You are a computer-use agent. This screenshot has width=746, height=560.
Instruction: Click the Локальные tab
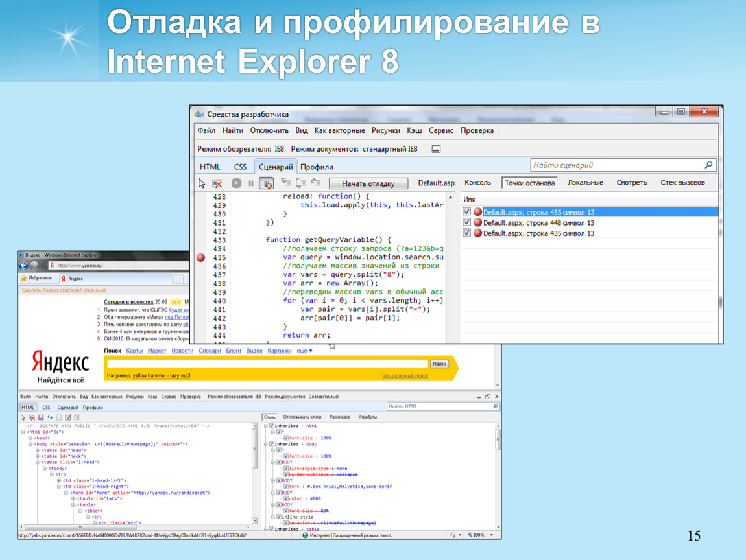click(x=585, y=183)
